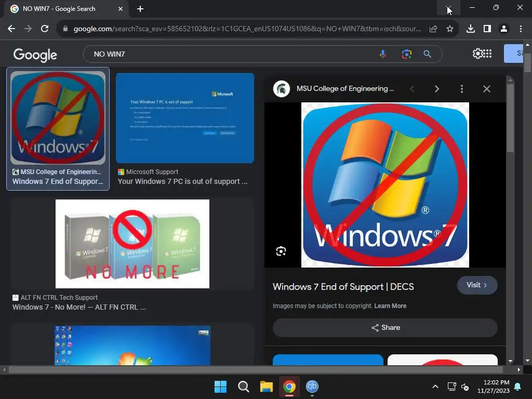Screen dimensions: 532x399
Task: Click the Learn More copyright link
Action: tap(390, 305)
